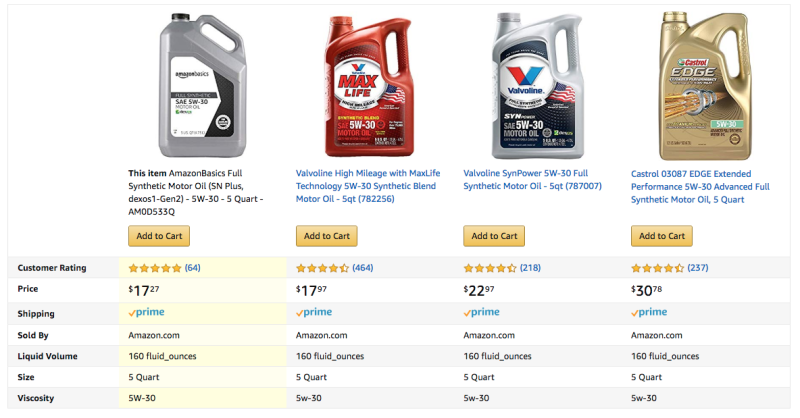This screenshot has height=418, width=800.
Task: Open the AmazonBasics motor oil product image
Action: coord(203,87)
